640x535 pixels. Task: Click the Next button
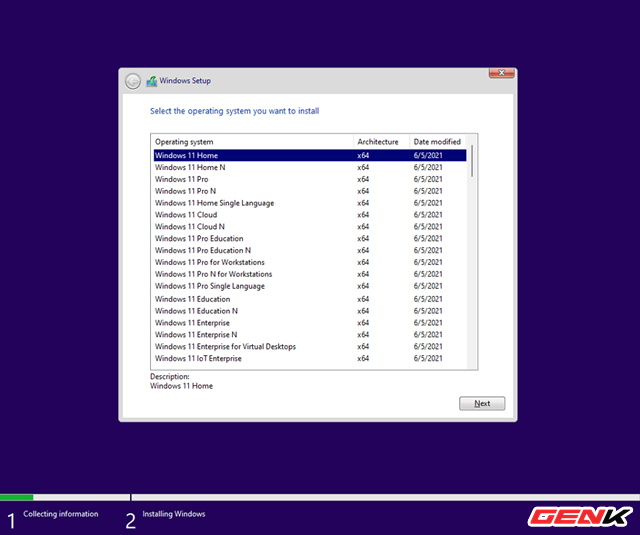(482, 403)
